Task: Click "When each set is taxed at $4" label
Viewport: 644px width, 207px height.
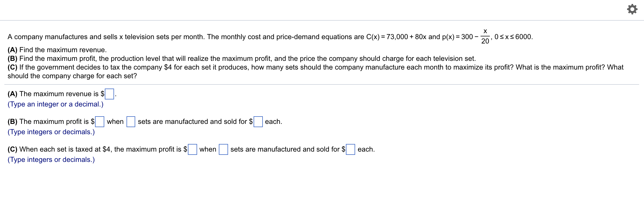Action: coord(97,149)
